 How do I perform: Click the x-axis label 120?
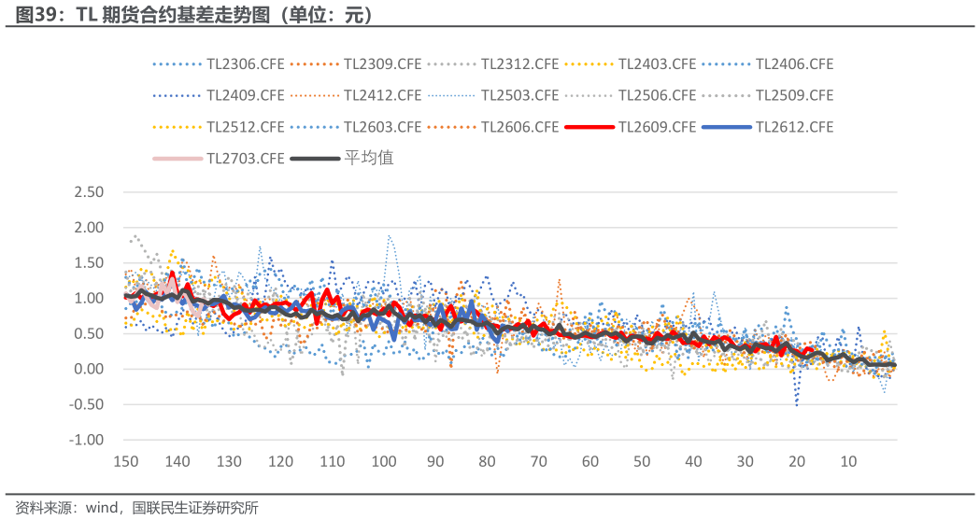[280, 462]
